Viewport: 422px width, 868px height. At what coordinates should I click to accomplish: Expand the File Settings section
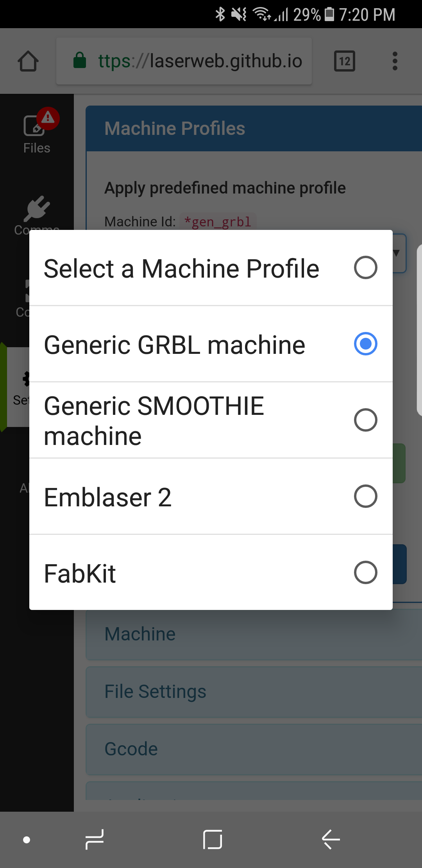pos(254,692)
